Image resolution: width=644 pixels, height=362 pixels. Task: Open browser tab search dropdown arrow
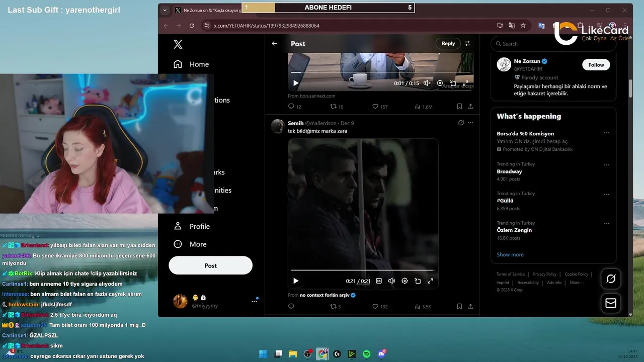165,10
